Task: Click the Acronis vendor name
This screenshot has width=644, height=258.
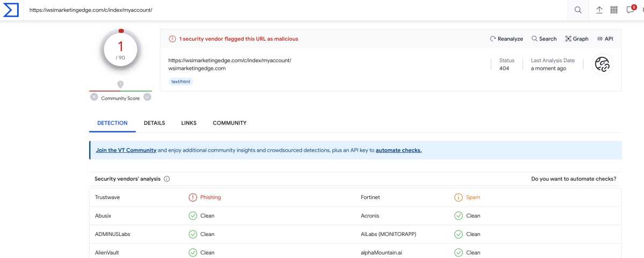Action: click(370, 216)
